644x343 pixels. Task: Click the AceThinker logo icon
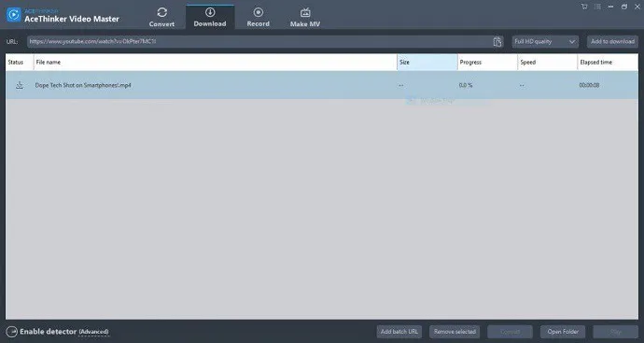point(14,15)
